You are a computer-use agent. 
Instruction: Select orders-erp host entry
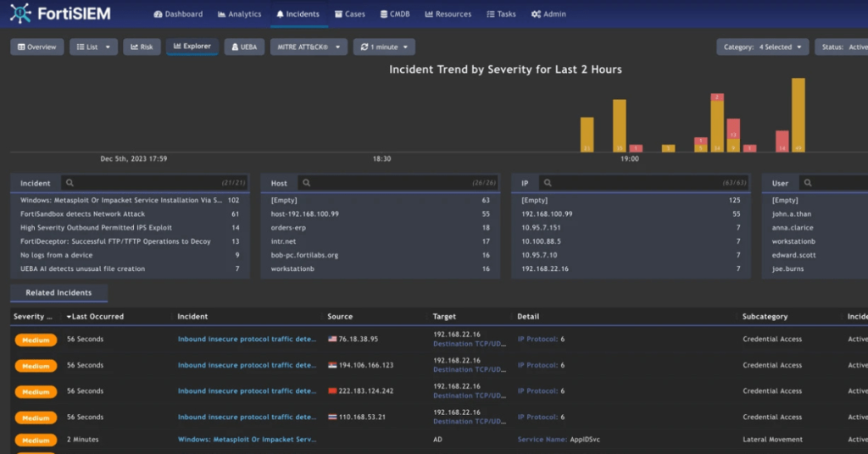381,227
